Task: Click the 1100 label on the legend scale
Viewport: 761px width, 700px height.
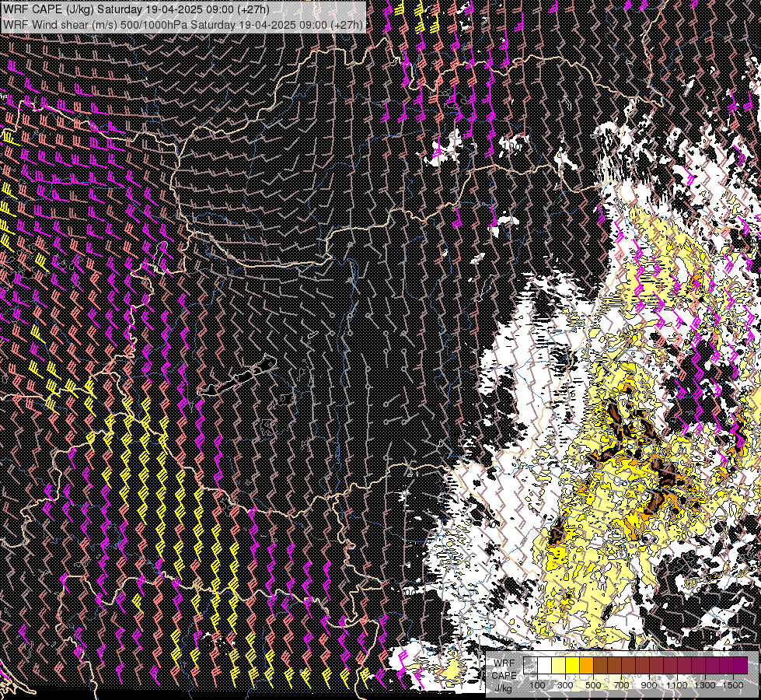Action: point(676,685)
